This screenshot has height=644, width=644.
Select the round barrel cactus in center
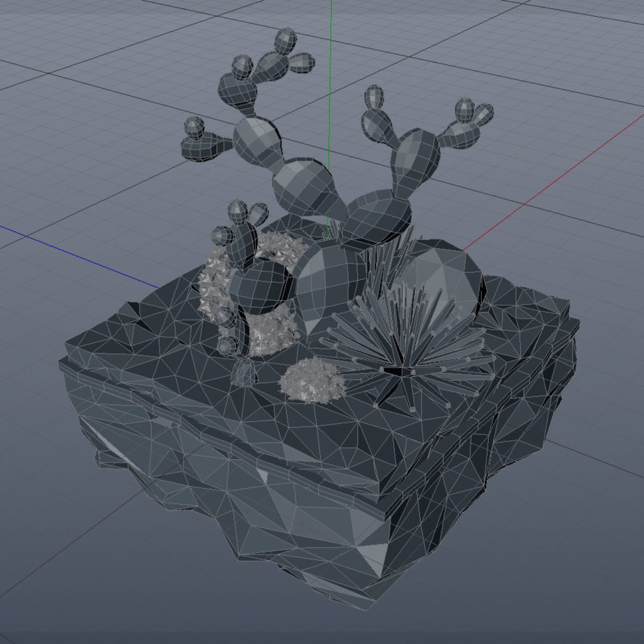pos(330,283)
